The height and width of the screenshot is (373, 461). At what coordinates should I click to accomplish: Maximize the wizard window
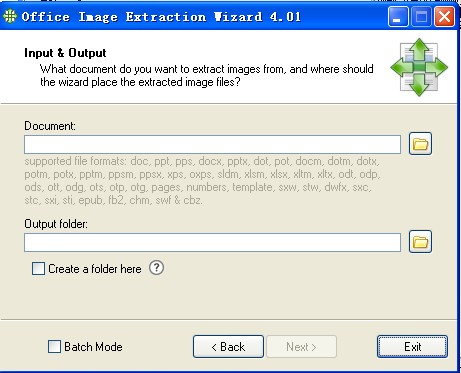[421, 16]
